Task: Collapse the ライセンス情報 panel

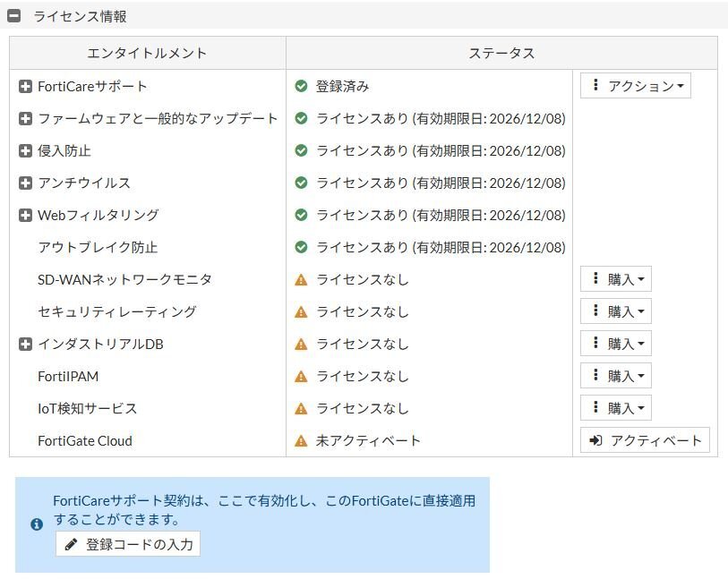Action: click(x=16, y=15)
